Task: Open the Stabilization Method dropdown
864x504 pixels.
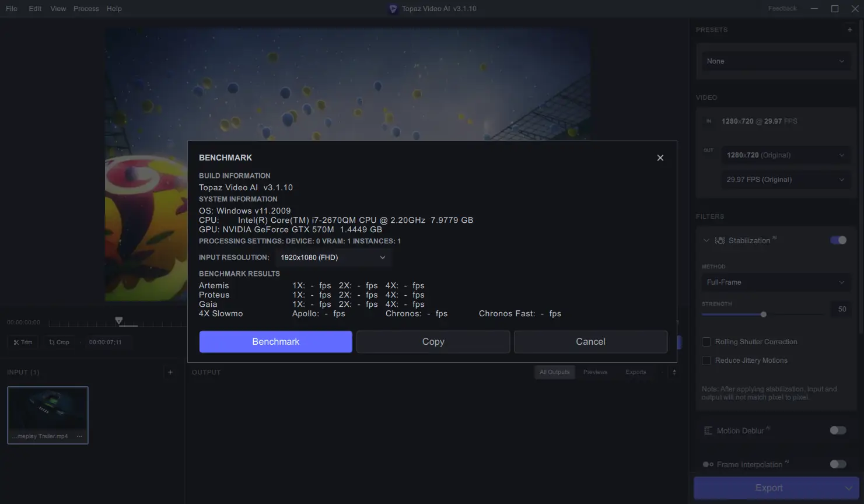Action: pos(775,282)
